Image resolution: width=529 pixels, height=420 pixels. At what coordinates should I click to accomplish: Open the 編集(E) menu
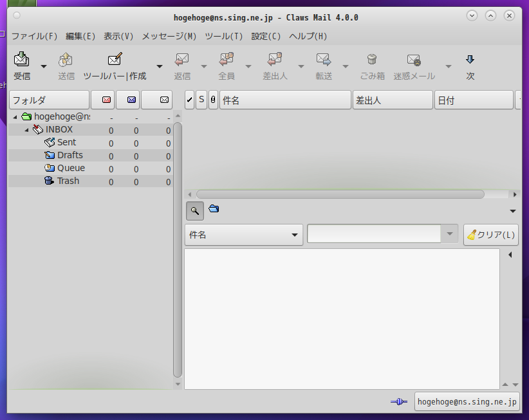(x=80, y=36)
